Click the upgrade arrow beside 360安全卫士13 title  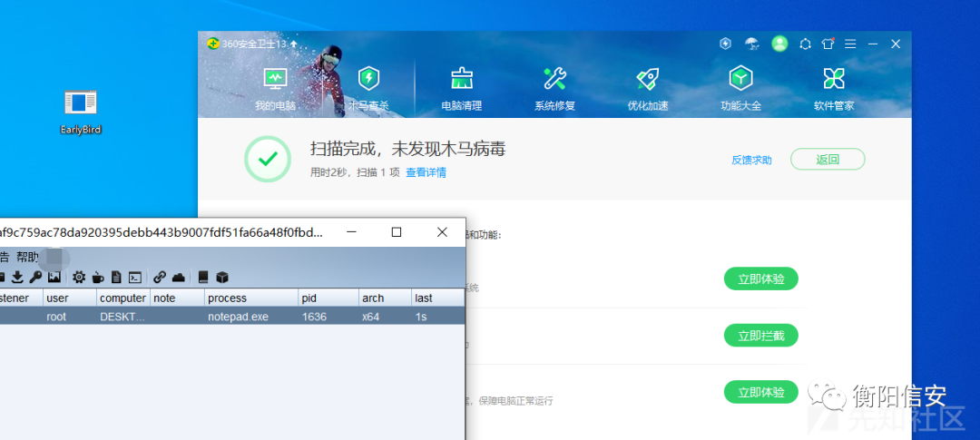(x=294, y=44)
